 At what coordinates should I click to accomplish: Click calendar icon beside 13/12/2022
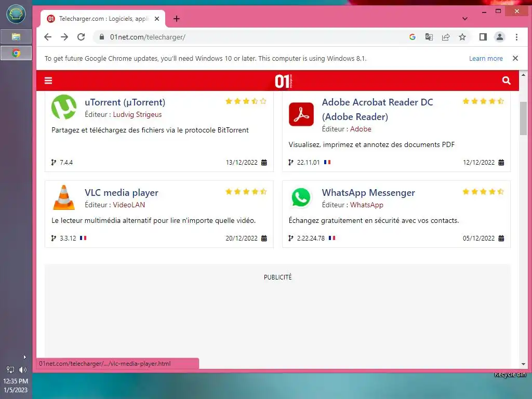pyautogui.click(x=264, y=163)
